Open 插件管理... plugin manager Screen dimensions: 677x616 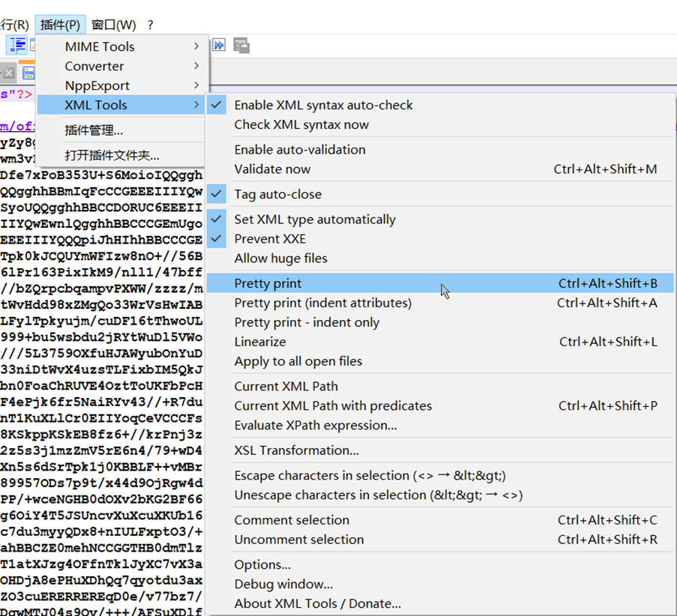click(x=94, y=130)
